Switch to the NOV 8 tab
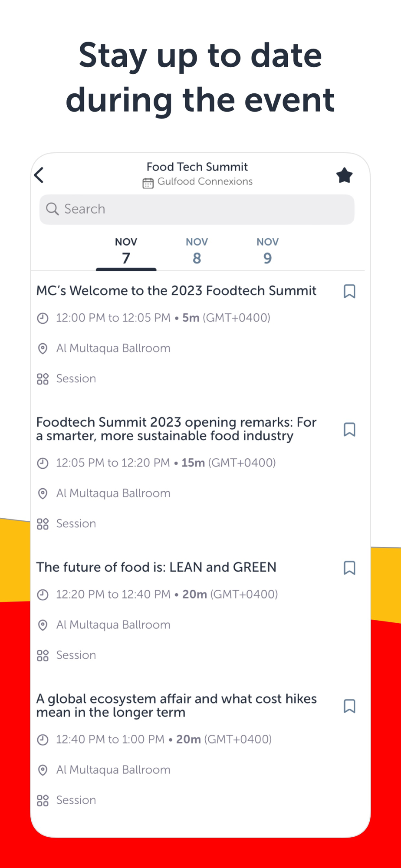 tap(197, 251)
